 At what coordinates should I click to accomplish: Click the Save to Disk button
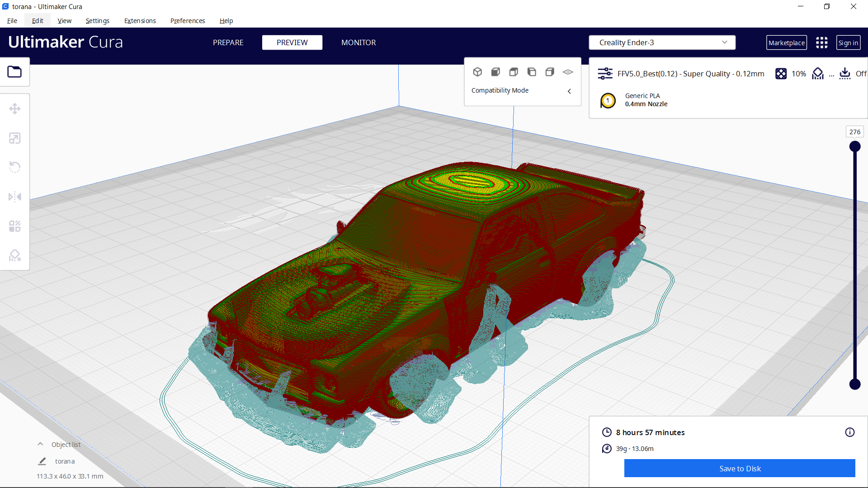[740, 468]
